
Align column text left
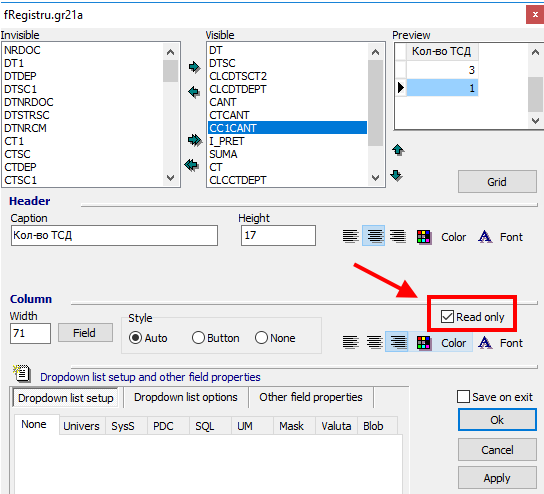pyautogui.click(x=350, y=342)
